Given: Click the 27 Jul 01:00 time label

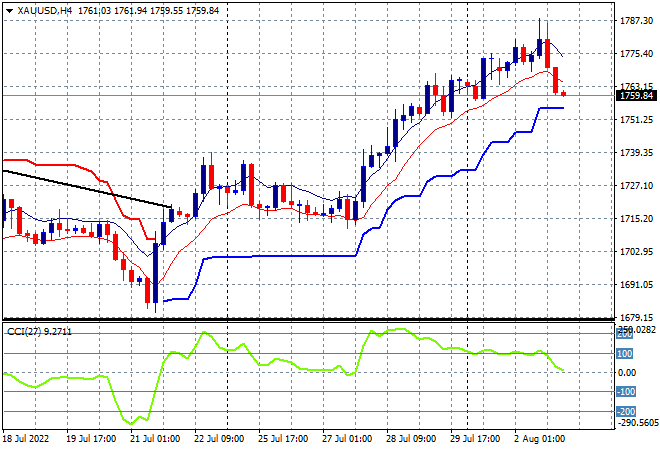Looking at the screenshot, I should coord(347,439).
